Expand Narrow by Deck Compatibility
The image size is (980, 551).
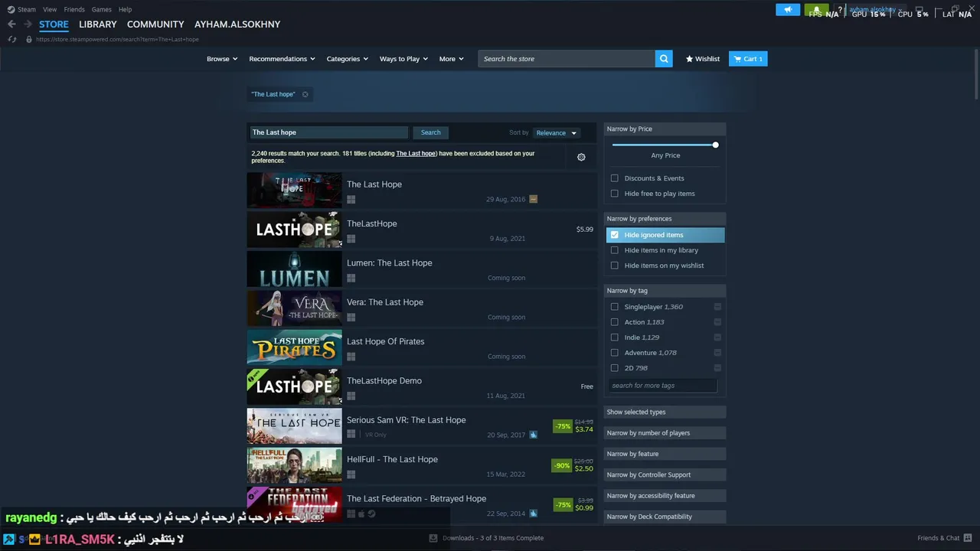tap(665, 517)
